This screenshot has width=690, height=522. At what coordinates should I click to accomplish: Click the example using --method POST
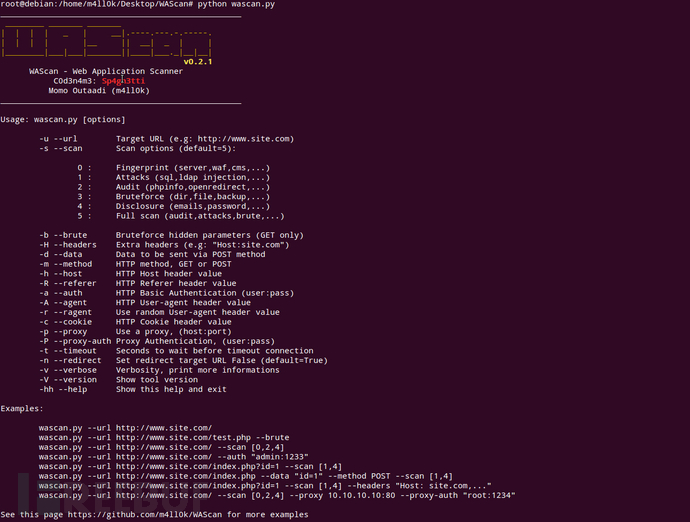click(x=246, y=476)
